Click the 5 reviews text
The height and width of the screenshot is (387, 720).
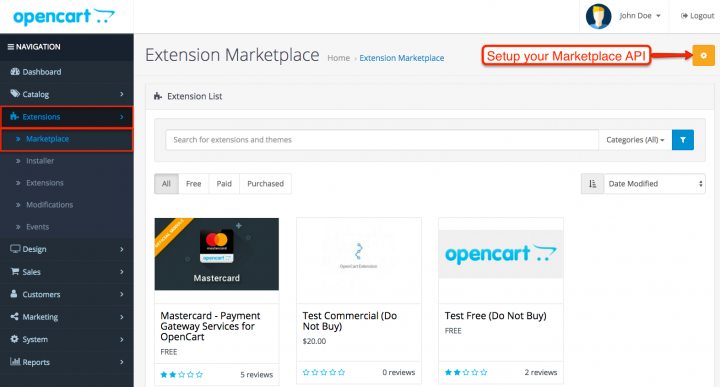click(x=257, y=375)
